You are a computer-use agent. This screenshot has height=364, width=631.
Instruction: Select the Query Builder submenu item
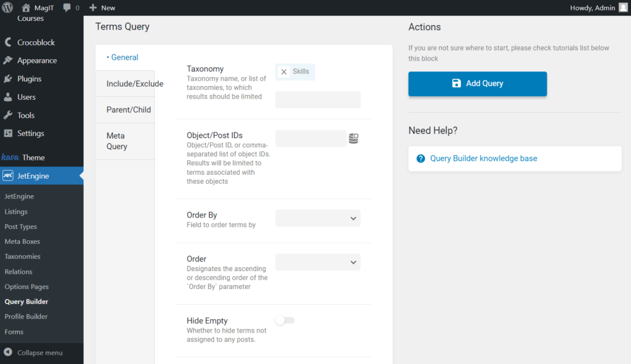[x=26, y=301]
